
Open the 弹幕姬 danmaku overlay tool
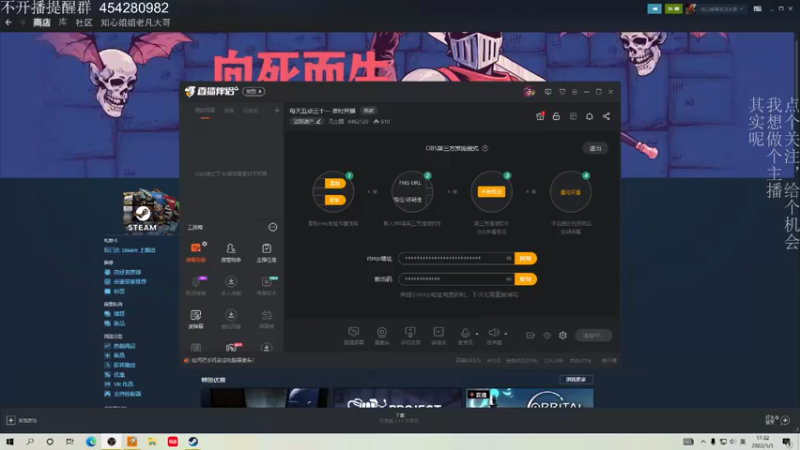pos(266,319)
